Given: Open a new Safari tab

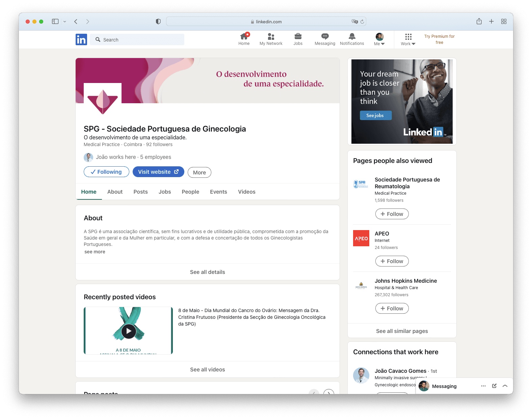Looking at the screenshot, I should [x=491, y=21].
